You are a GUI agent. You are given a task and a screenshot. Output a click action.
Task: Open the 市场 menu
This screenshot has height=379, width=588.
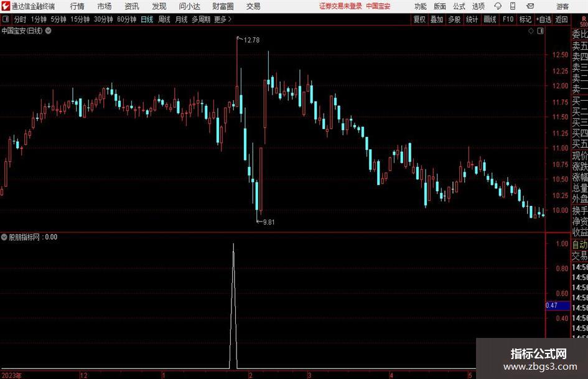pos(105,6)
